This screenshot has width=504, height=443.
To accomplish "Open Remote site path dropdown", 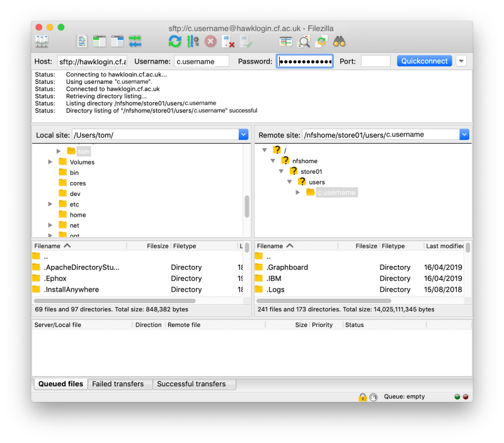I will pyautogui.click(x=464, y=135).
